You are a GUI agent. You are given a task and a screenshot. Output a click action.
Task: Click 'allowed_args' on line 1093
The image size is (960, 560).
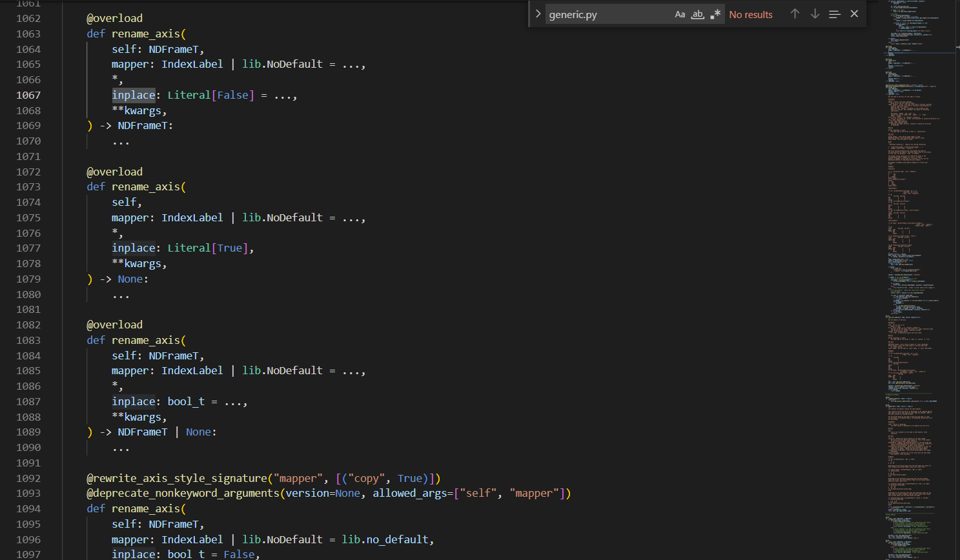[x=410, y=493]
